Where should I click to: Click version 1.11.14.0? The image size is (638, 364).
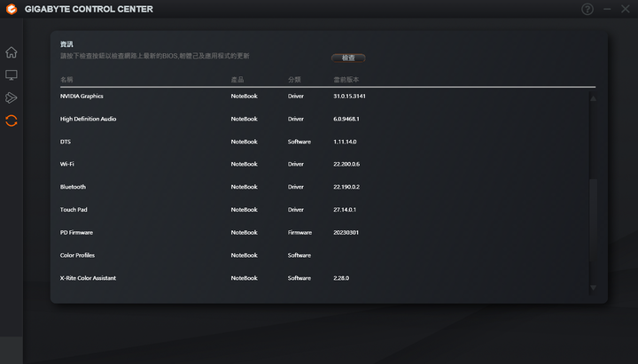[345, 142]
